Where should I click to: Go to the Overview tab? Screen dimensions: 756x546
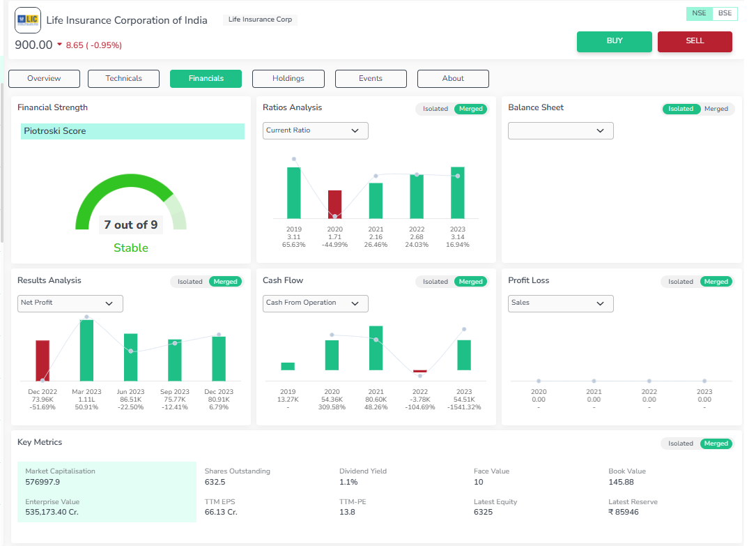[45, 79]
